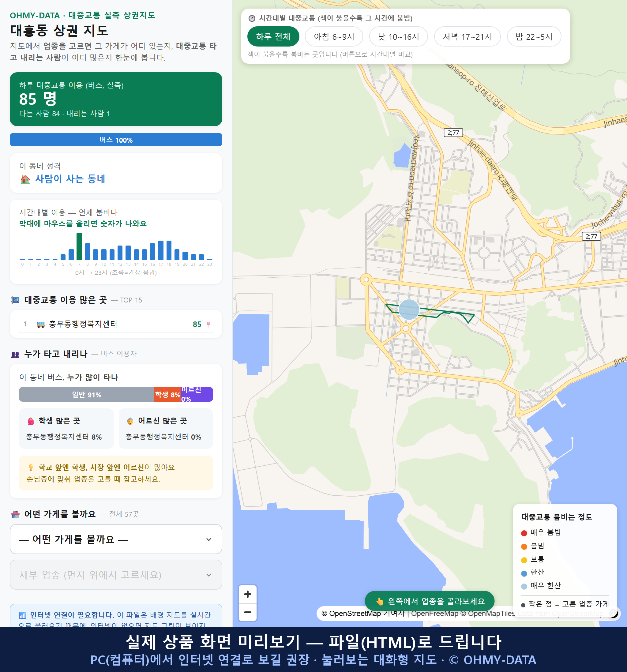The width and height of the screenshot is (627, 672).
Task: Switch to 밤 22~5시 time filter
Action: pos(534,36)
